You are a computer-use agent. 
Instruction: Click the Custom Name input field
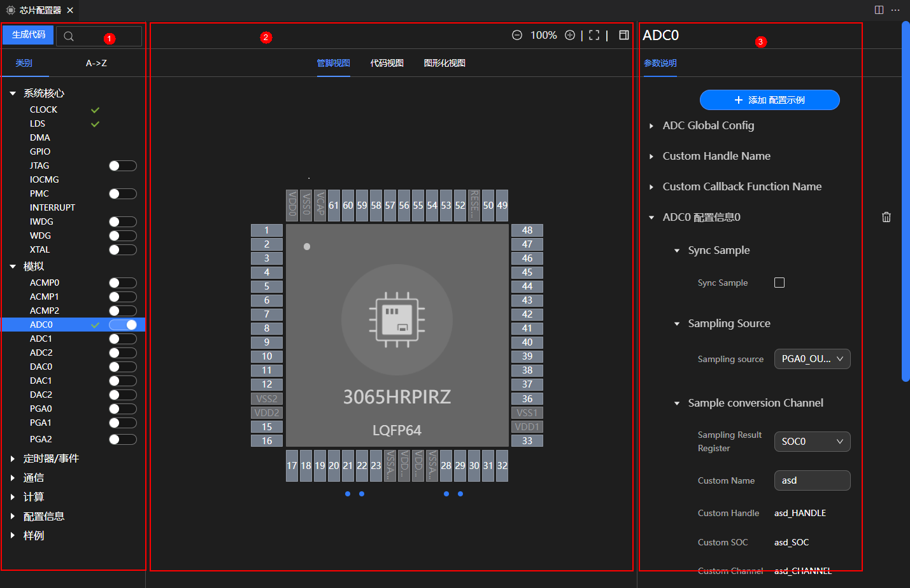click(x=812, y=480)
